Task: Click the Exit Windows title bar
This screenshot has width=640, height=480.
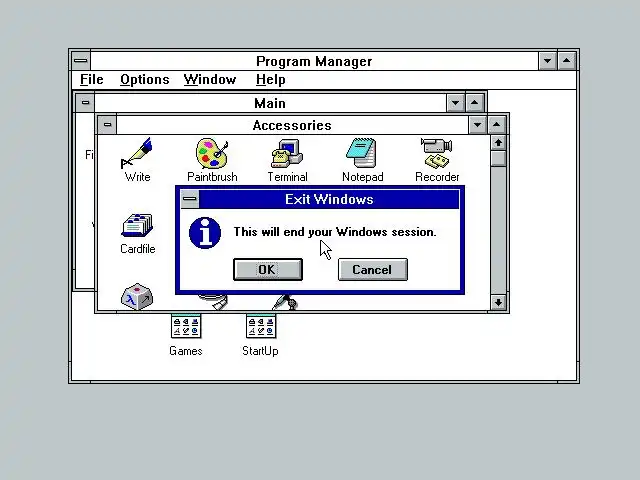Action: point(329,199)
